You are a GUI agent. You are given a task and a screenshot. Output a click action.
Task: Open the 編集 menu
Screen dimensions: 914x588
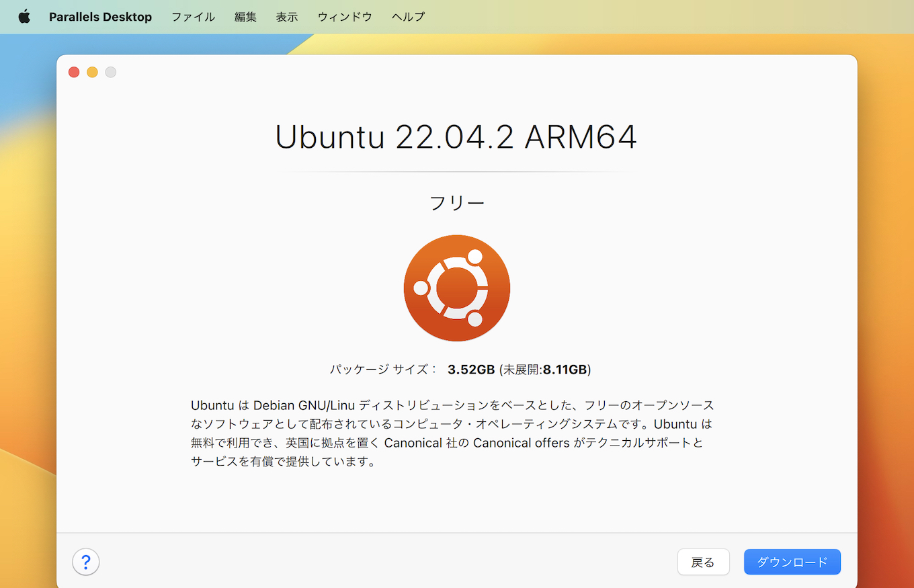tap(245, 17)
